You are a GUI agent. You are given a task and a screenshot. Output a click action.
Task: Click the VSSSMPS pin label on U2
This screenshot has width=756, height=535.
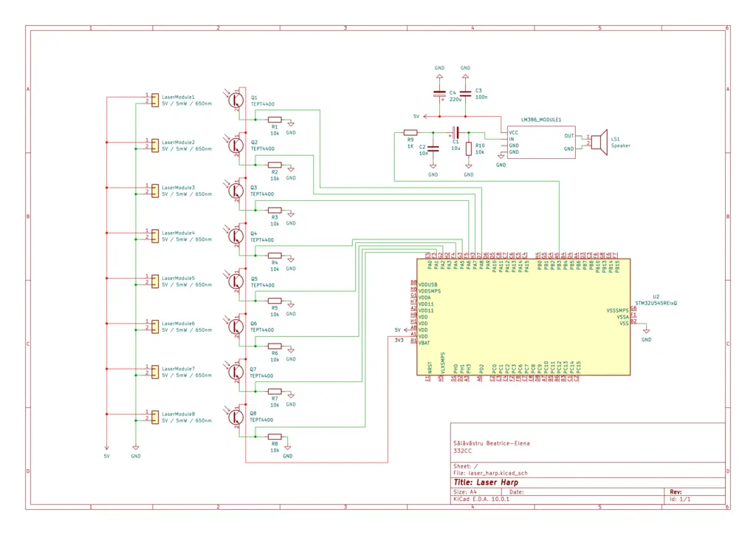pos(618,310)
